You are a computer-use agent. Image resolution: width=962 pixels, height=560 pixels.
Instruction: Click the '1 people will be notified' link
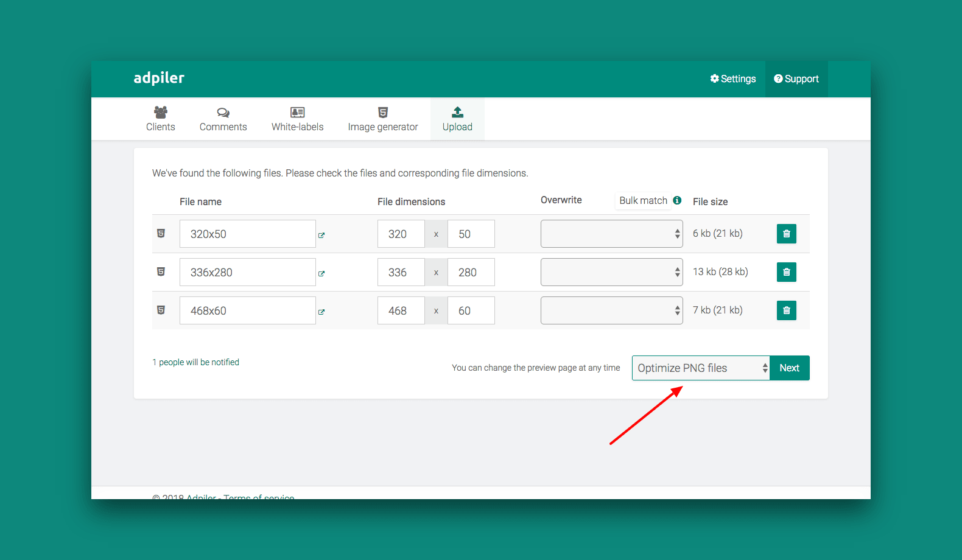[196, 362]
